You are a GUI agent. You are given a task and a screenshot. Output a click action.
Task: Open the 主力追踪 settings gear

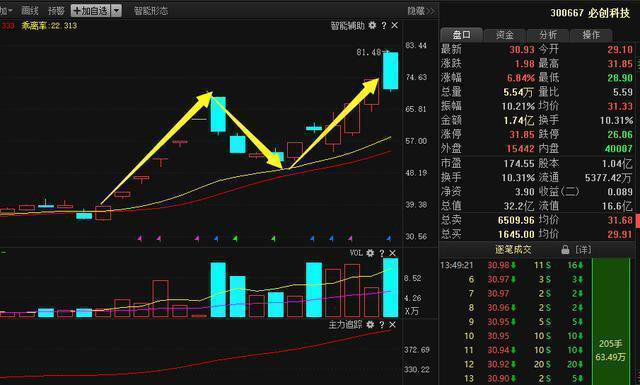[x=370, y=325]
